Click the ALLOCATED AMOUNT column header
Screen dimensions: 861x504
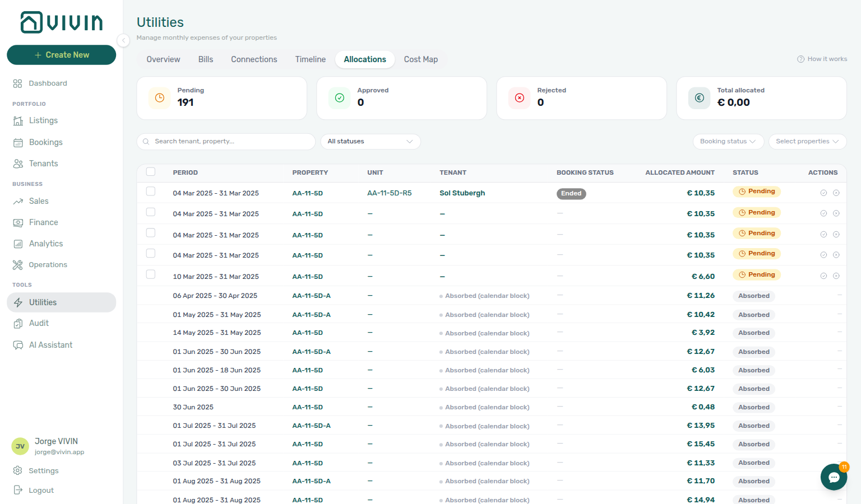pyautogui.click(x=679, y=172)
